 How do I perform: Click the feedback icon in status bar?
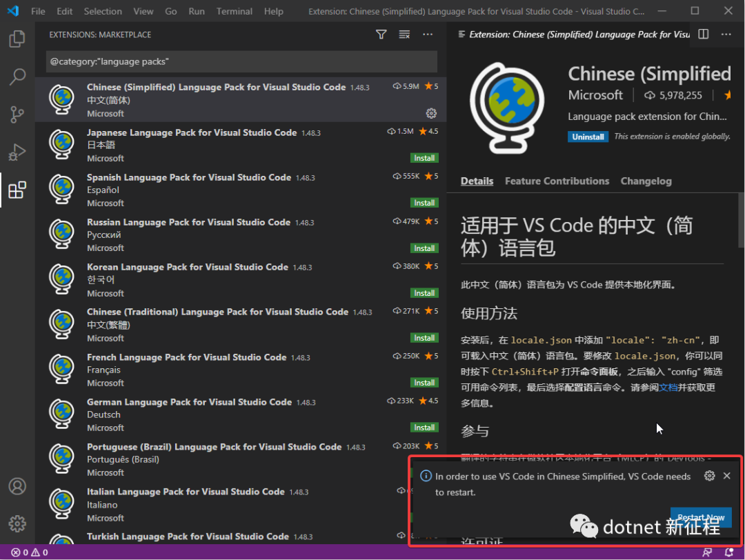[x=708, y=552]
